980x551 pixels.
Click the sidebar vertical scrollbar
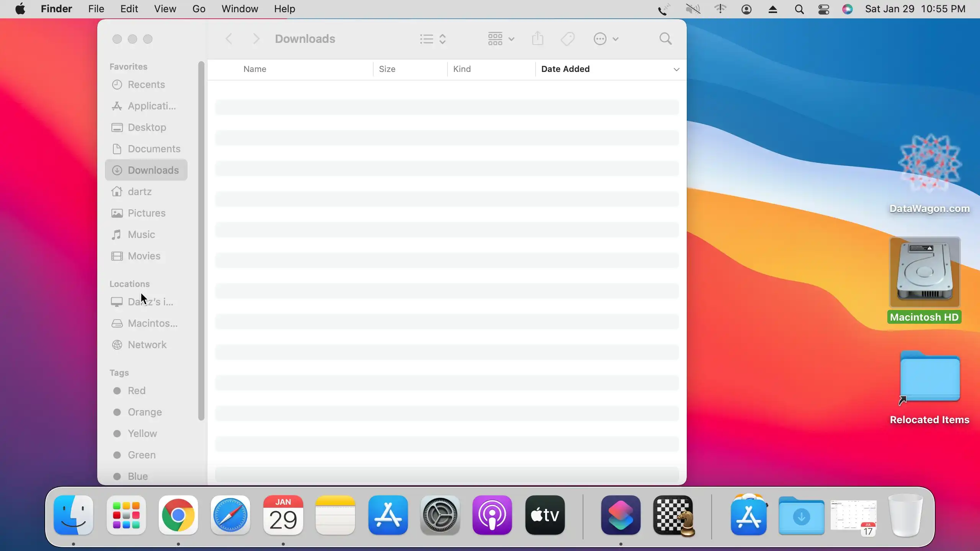coord(201,241)
